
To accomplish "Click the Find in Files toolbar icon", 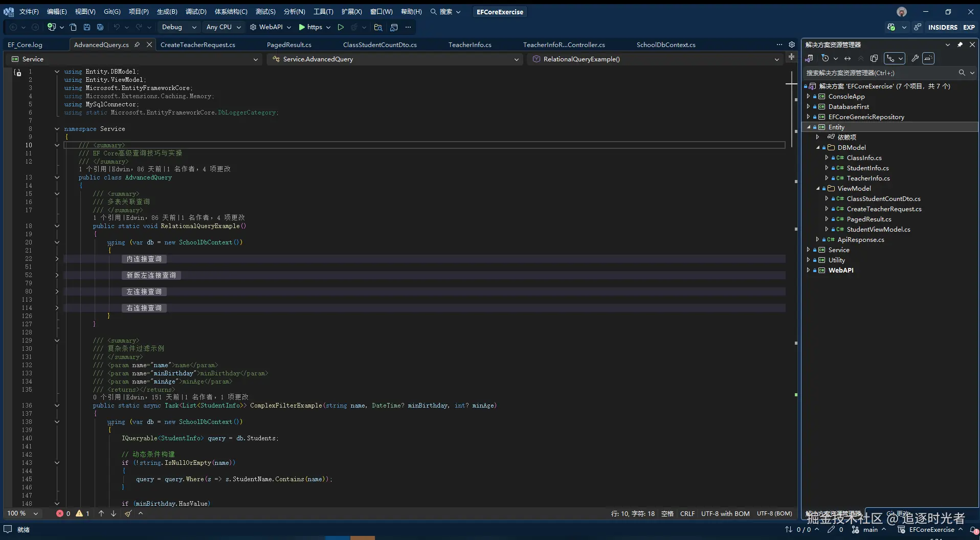I will click(378, 27).
